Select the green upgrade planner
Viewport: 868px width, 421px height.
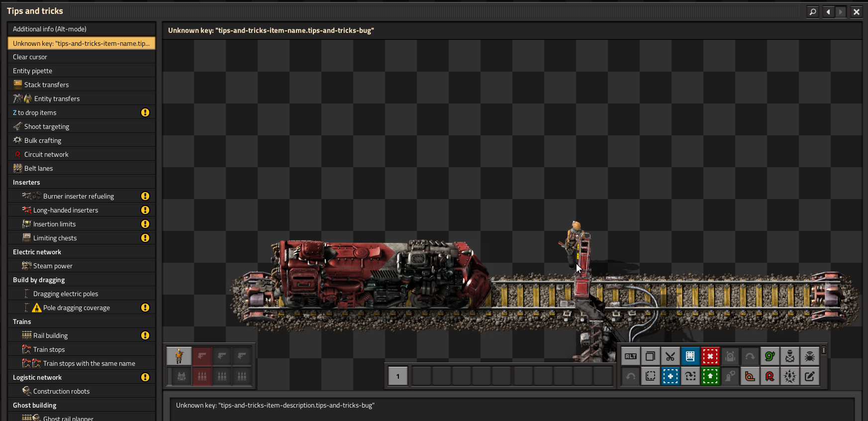[710, 376]
